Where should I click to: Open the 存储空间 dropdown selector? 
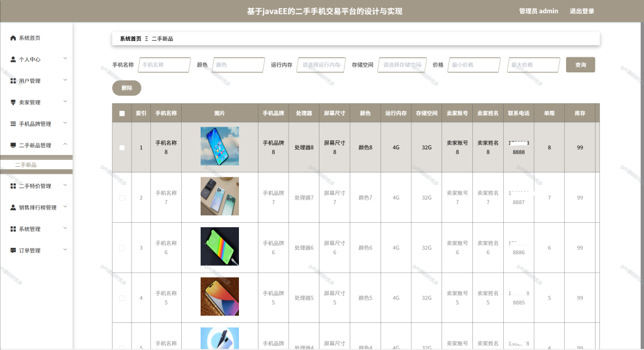coord(402,65)
